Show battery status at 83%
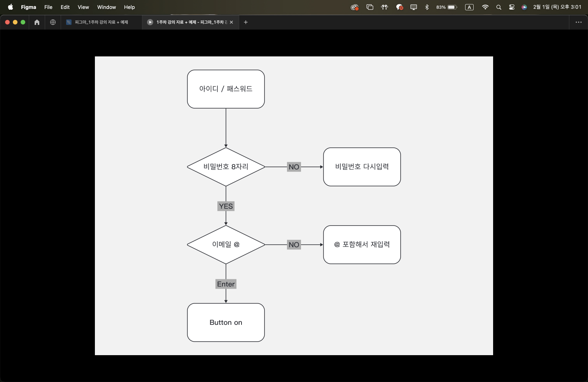This screenshot has height=382, width=588. pos(446,7)
